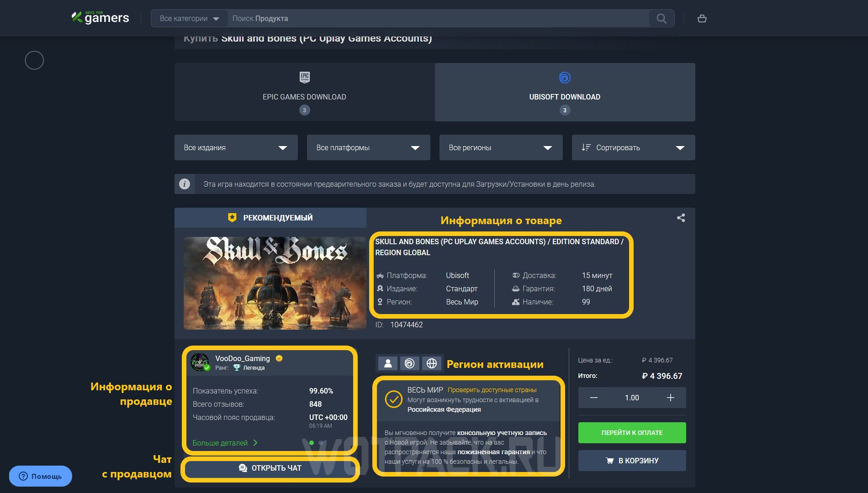Click the globe region icon

click(432, 363)
